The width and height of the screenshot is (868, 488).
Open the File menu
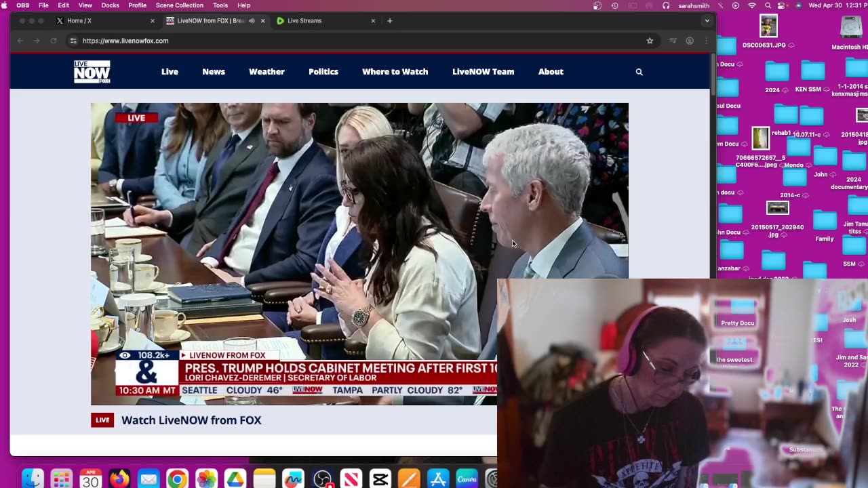click(x=43, y=5)
